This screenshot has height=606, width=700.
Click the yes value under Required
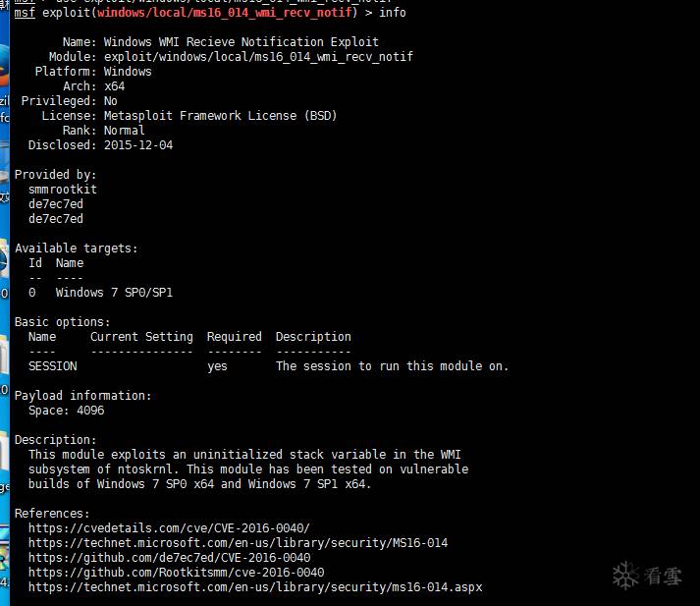(217, 366)
